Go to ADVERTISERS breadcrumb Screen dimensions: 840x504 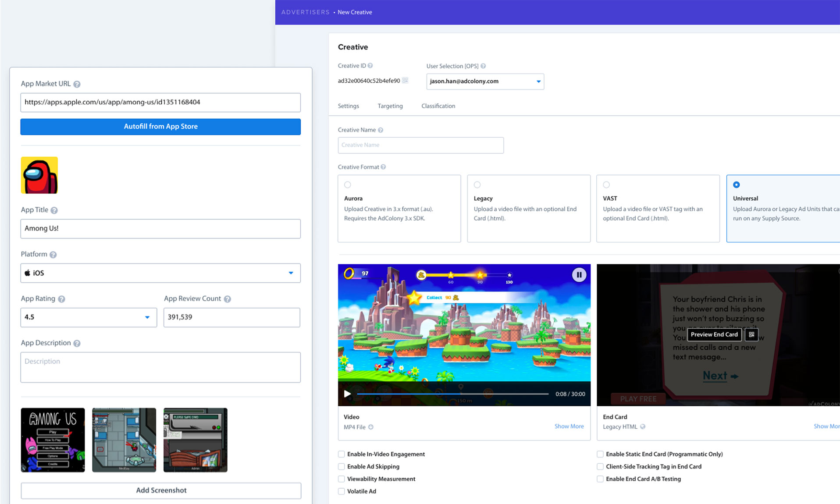coord(306,12)
